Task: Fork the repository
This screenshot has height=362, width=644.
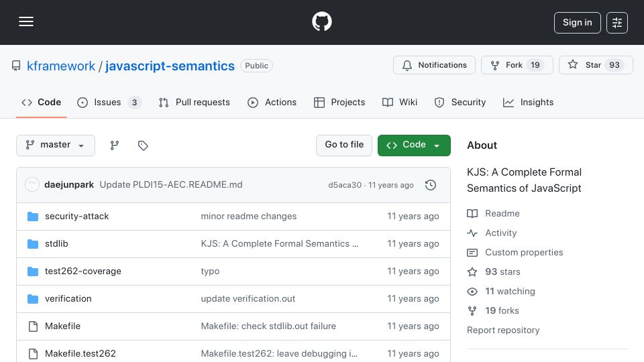Action: tap(517, 65)
